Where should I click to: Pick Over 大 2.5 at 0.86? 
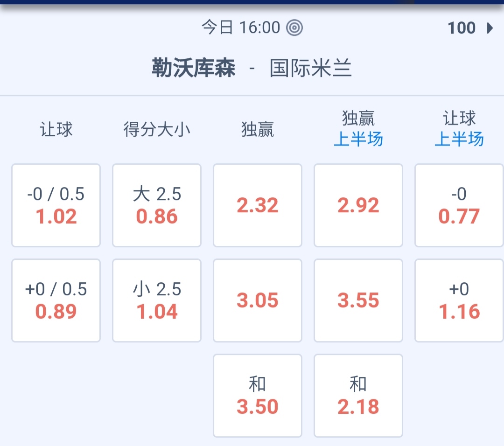click(x=157, y=205)
